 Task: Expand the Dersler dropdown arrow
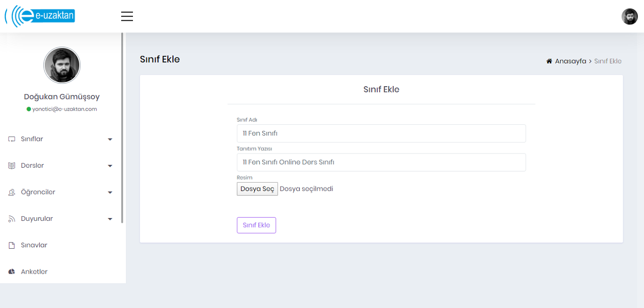coord(110,166)
